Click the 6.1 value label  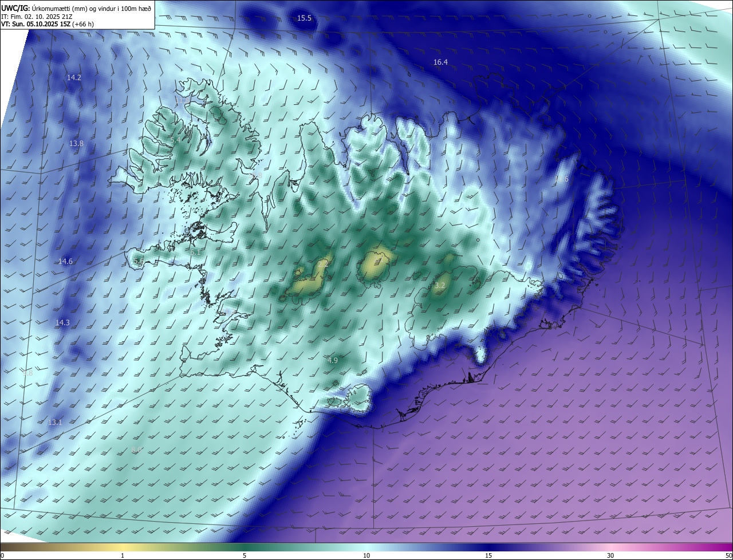195,252
